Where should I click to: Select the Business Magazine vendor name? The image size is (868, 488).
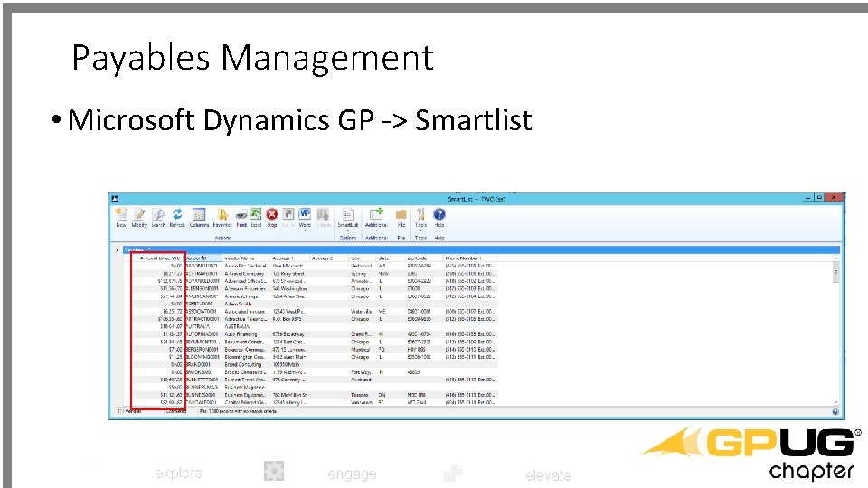click(x=245, y=388)
